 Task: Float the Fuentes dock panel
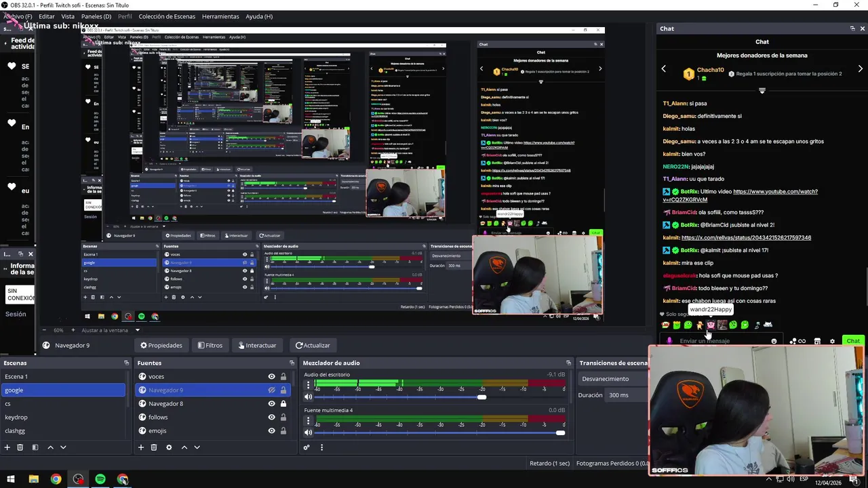click(x=292, y=363)
